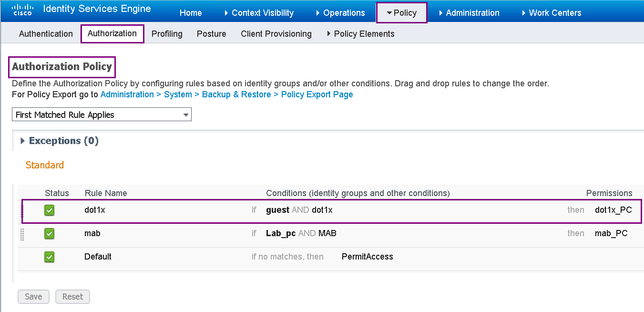Click the green status icon for the Default rule
This screenshot has width=644, height=312.
[x=49, y=257]
